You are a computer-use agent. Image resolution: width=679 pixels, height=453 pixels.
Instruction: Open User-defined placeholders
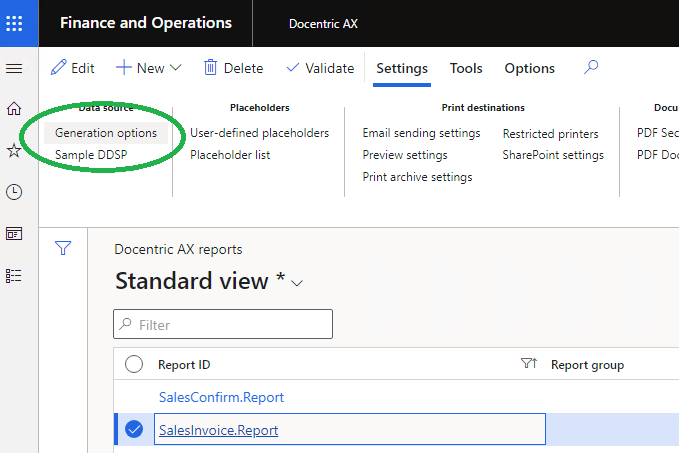tap(259, 133)
